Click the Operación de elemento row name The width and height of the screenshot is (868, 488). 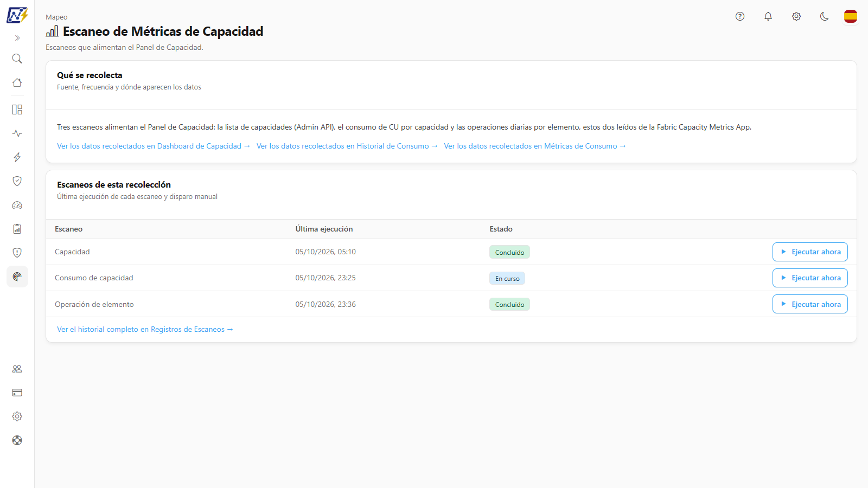[x=94, y=304]
